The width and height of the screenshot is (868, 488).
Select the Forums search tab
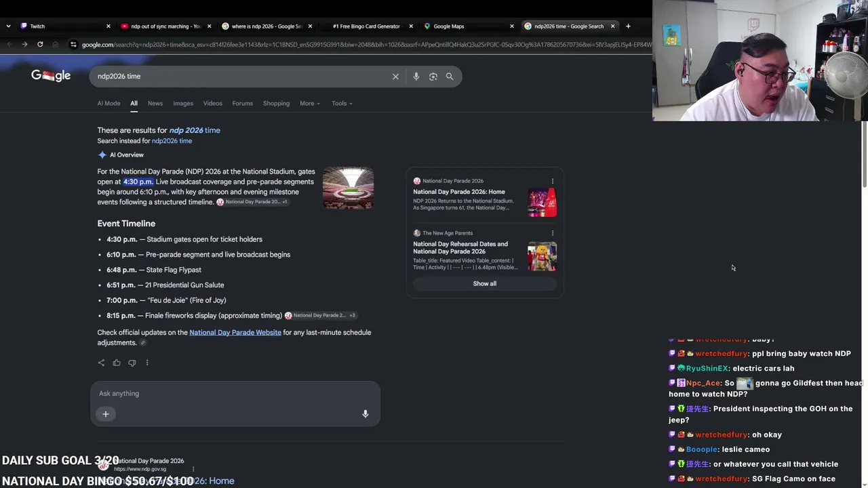coord(242,104)
